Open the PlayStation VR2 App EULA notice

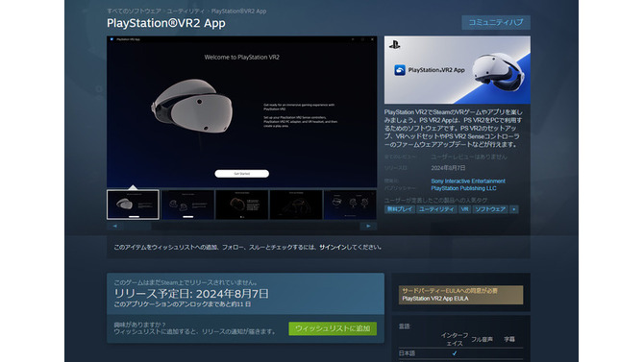coord(460,295)
